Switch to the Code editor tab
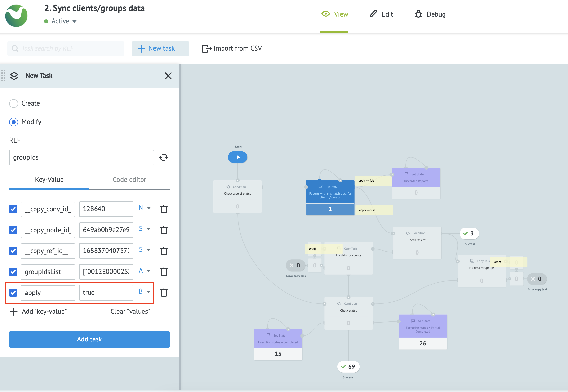The height and width of the screenshot is (392, 568). [x=129, y=180]
